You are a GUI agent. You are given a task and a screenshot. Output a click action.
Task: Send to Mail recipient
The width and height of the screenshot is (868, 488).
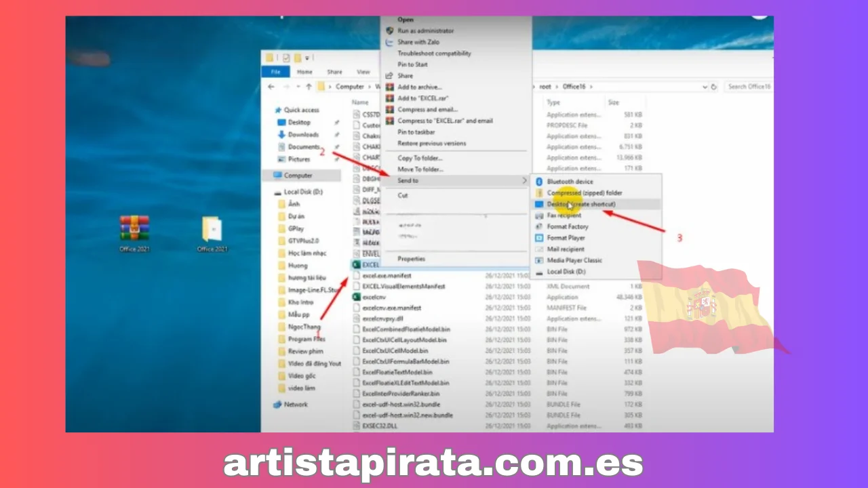(566, 249)
